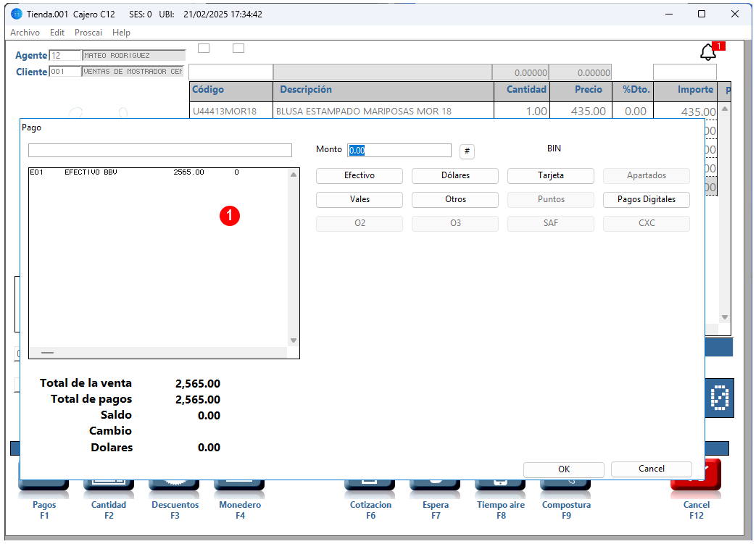Click the MATEO RODRIGUEZ agent name field
The width and height of the screenshot is (756, 544).
[x=133, y=55]
